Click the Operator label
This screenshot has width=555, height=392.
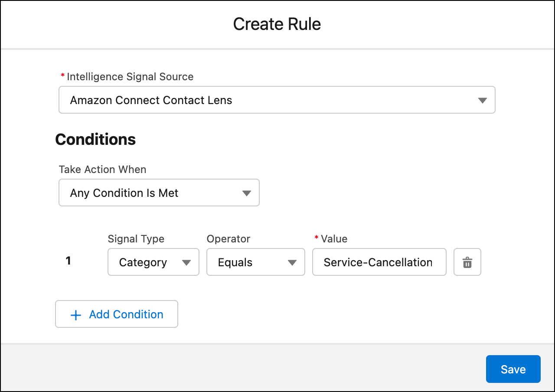[229, 239]
